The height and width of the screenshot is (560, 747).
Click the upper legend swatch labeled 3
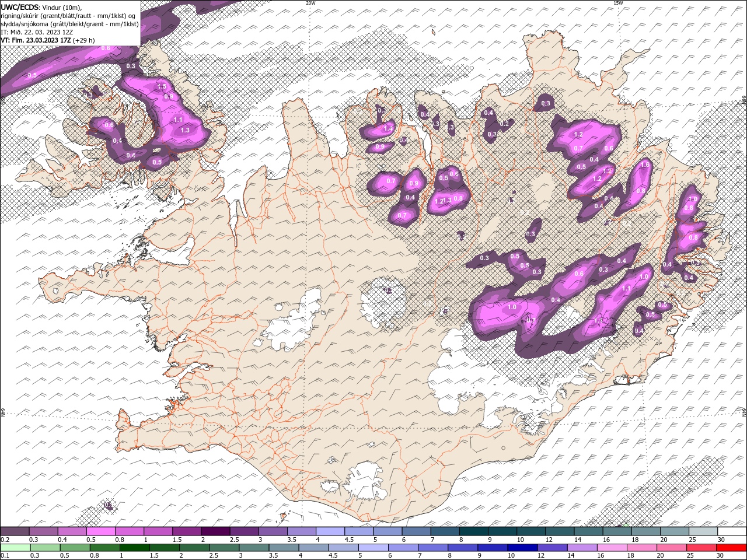tap(273, 531)
